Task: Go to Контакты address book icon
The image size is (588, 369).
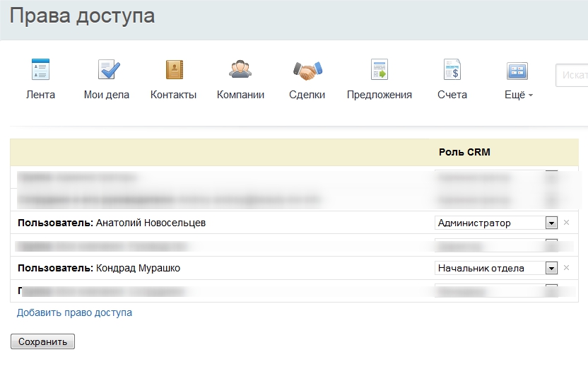Action: pos(173,70)
